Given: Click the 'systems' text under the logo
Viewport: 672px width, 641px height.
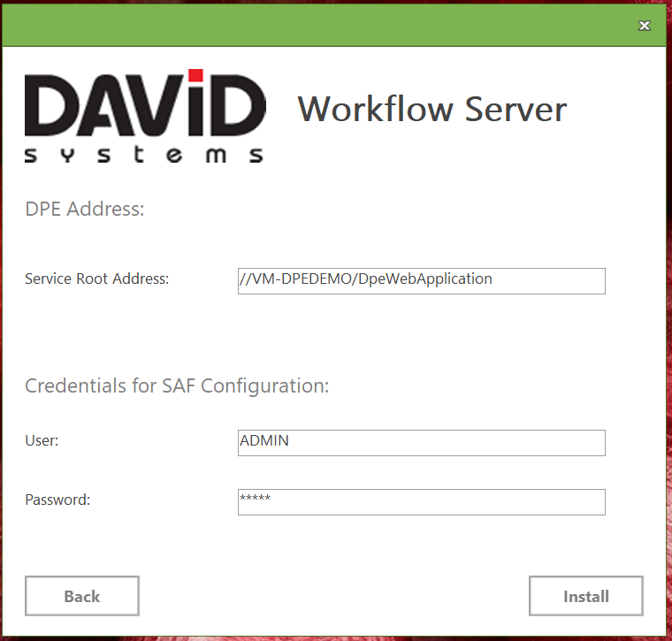Looking at the screenshot, I should pos(144,155).
